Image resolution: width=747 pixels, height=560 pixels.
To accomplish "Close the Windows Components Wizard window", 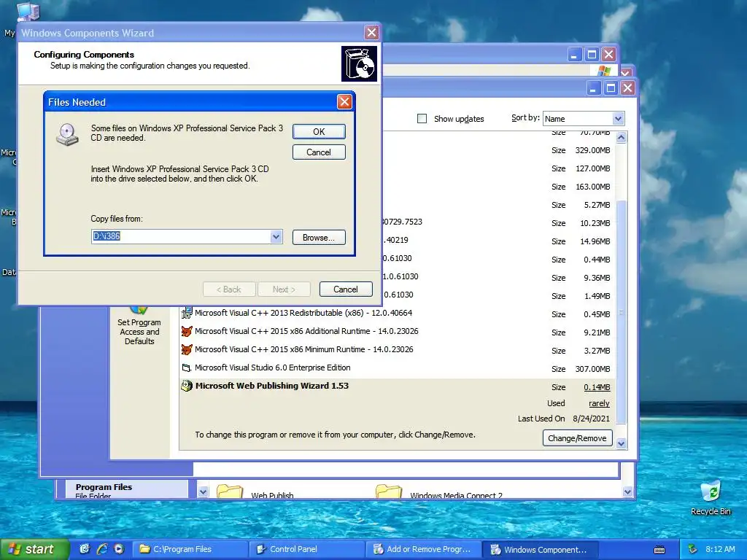I will tap(371, 33).
